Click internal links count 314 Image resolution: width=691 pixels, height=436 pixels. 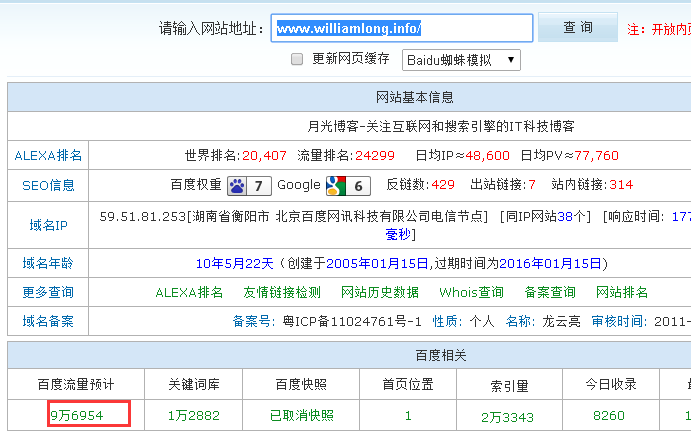coord(621,185)
